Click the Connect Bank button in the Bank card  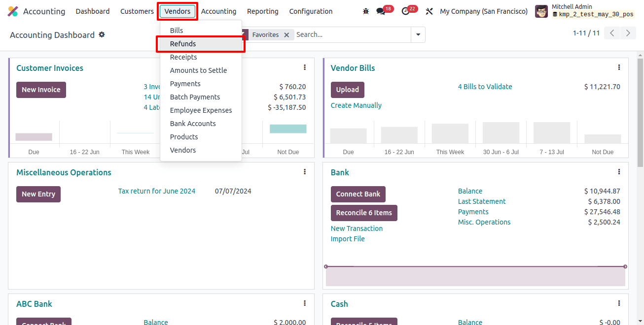[x=358, y=194]
